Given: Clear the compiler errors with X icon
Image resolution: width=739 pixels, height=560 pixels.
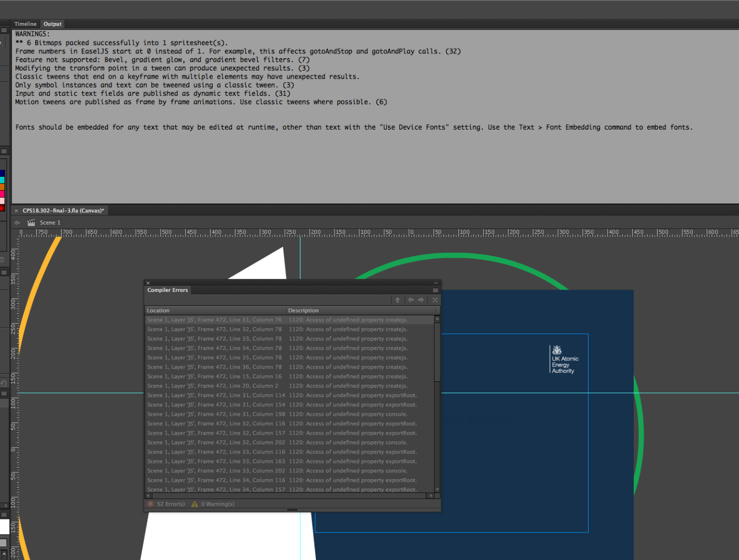Looking at the screenshot, I should coord(435,300).
